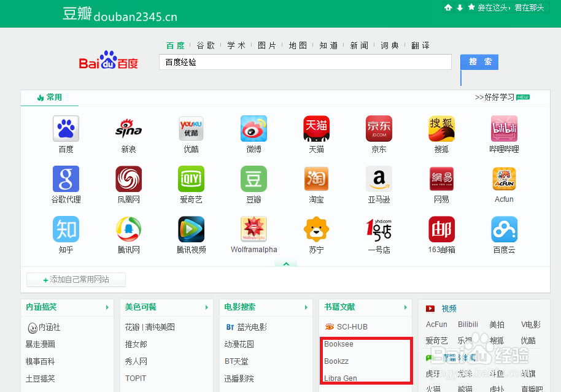Open the Tencent Video icon
The image size is (561, 392).
click(x=191, y=229)
